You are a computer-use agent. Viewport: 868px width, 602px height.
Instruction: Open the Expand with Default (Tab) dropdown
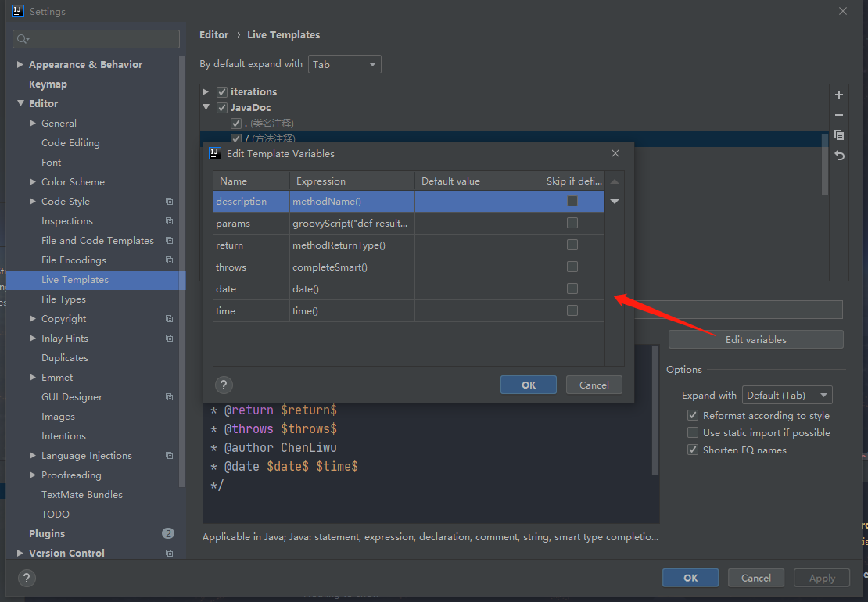[787, 396]
